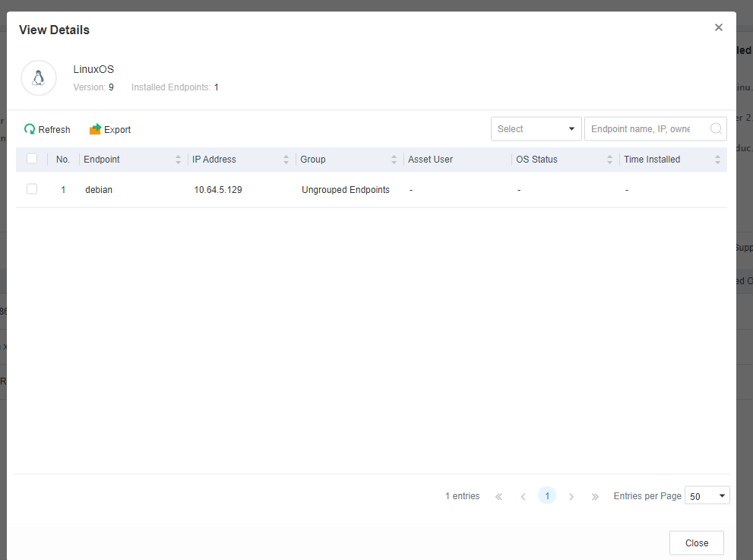Jump to the last page
This screenshot has width=753, height=560.
click(x=595, y=496)
